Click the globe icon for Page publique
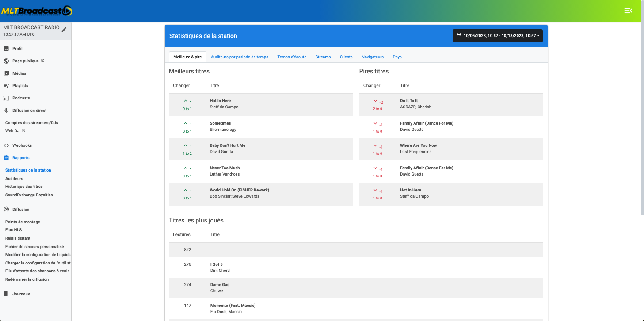Viewport: 644px width, 321px height. [6, 61]
